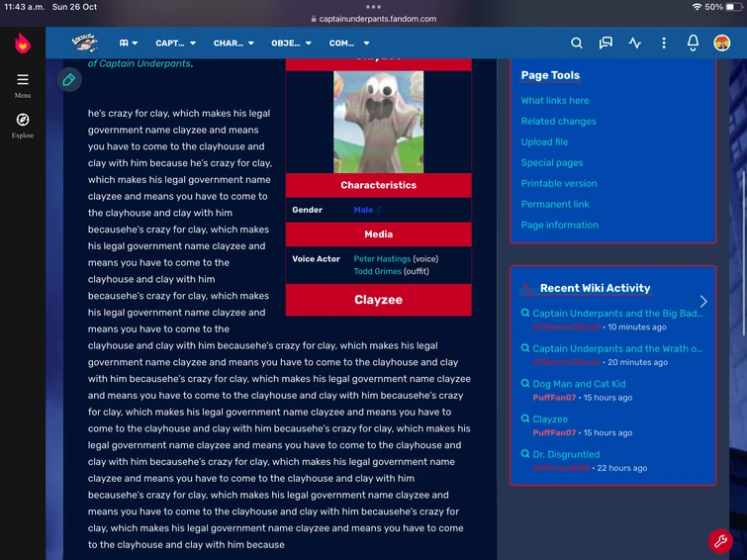This screenshot has width=747, height=560.
Task: Open the recent activity pulse icon
Action: pos(634,43)
